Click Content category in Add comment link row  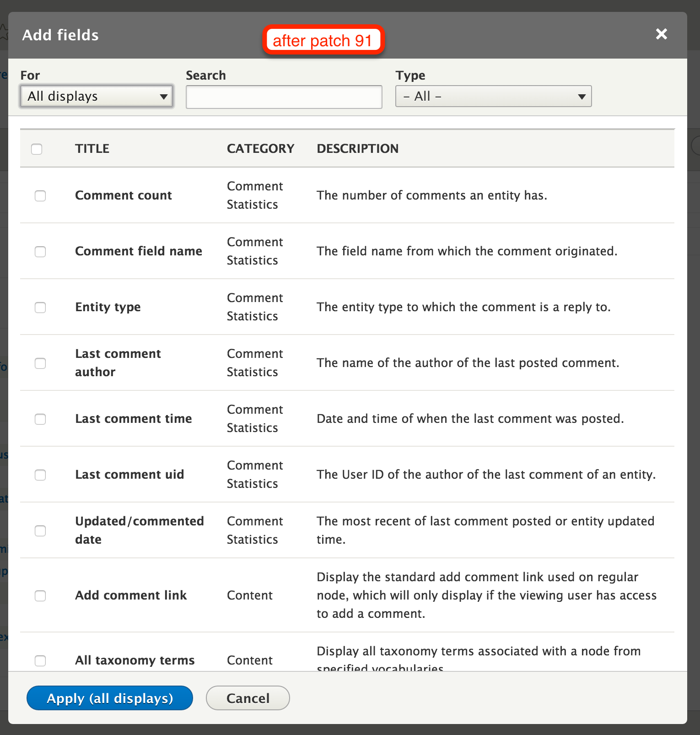[x=250, y=595]
